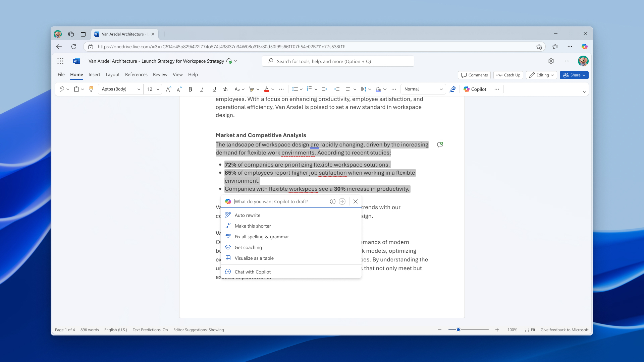Apply strikethrough to selected text
Viewport: 644px width, 362px height.
(x=225, y=89)
